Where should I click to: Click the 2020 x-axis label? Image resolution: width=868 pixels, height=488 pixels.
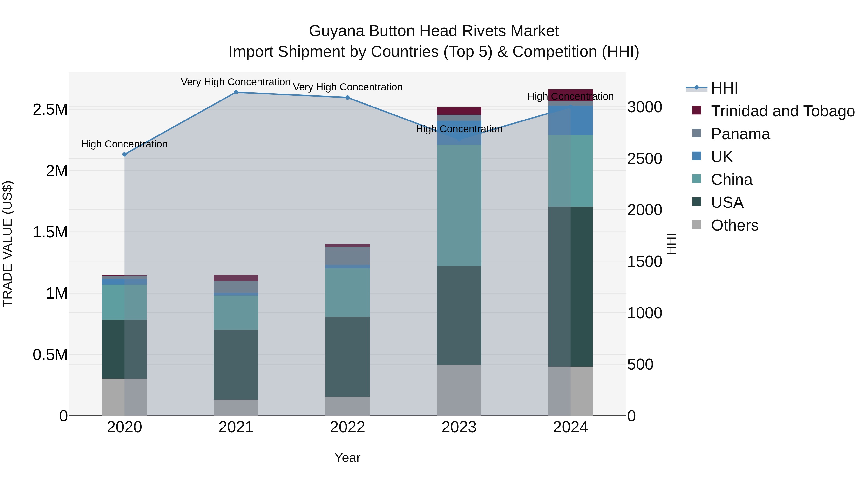pos(124,427)
